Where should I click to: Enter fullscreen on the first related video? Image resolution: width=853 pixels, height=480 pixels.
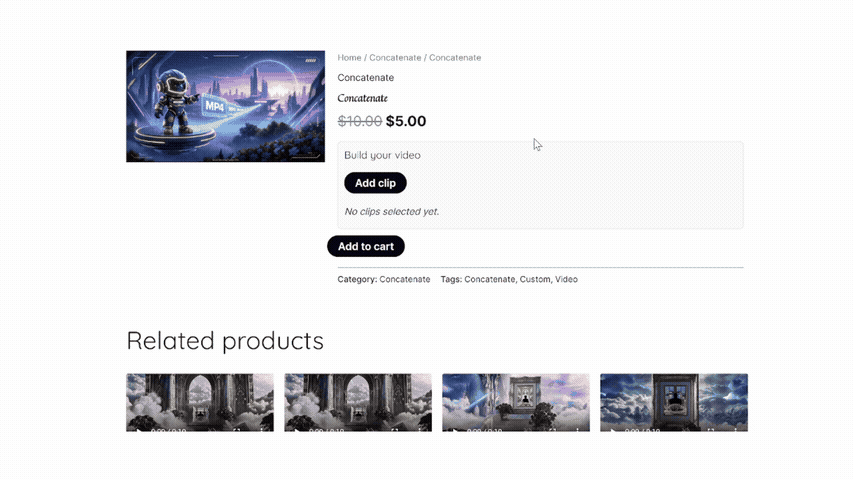tap(237, 430)
